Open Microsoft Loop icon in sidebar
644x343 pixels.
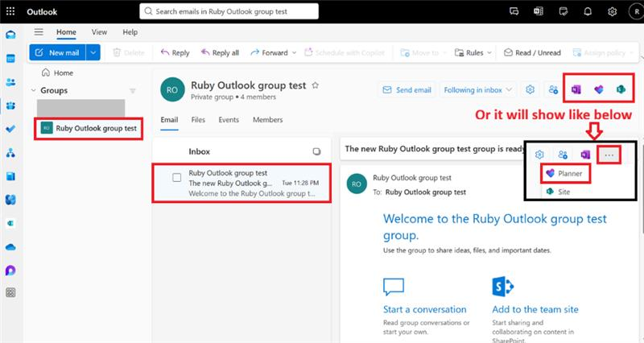tap(10, 271)
